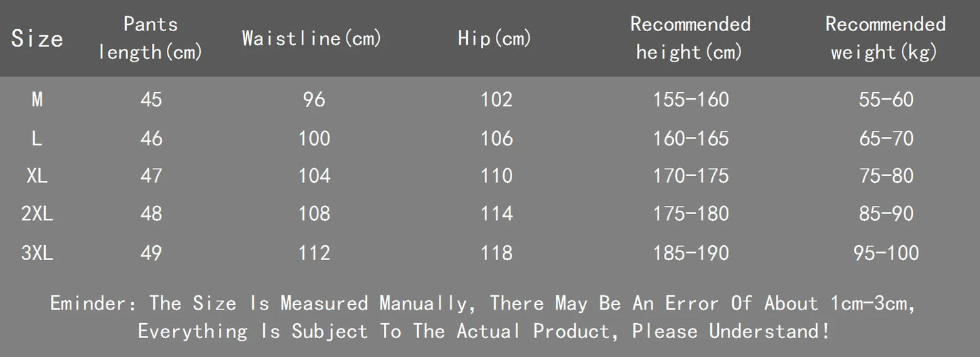Click the manual measurement reminder text

483,303
